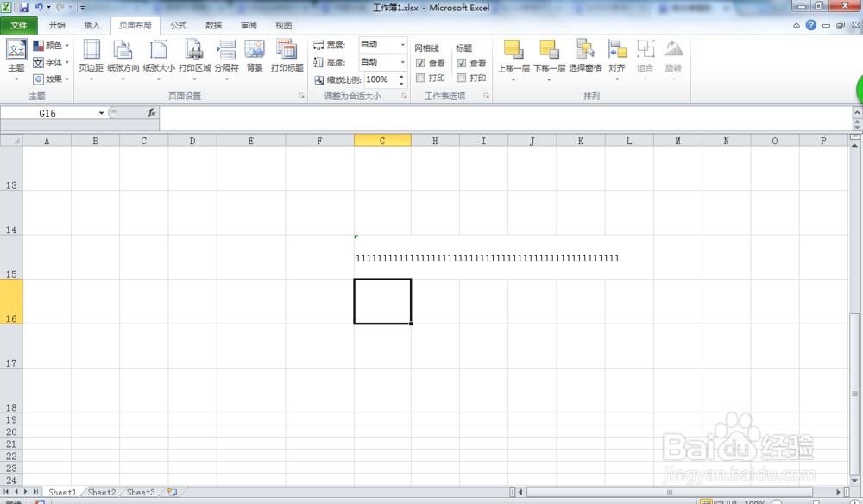Open theme Effects (效果) menu
This screenshot has height=504, width=863.
(51, 79)
